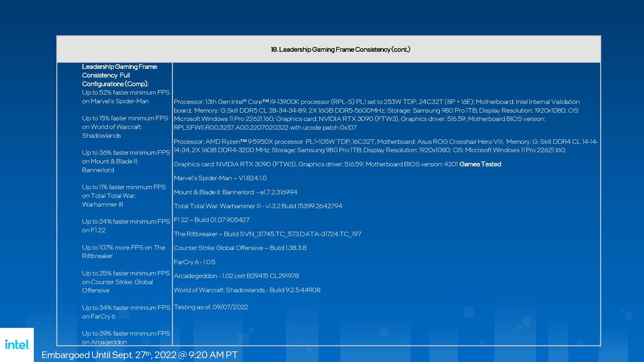Click 'The Riftbreaker – Build SVN_31745' line

point(267,234)
